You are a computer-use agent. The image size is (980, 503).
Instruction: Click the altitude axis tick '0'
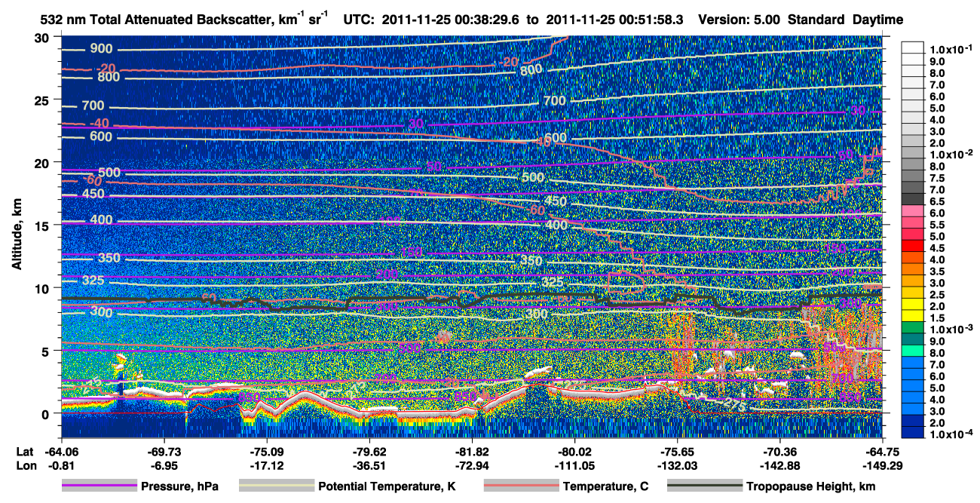(47, 413)
